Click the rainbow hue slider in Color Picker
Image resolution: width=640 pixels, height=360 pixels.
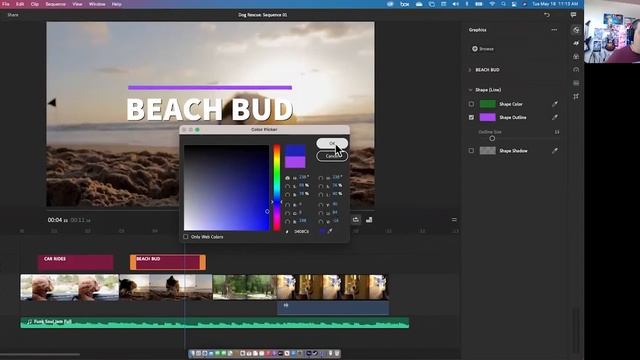pos(277,187)
